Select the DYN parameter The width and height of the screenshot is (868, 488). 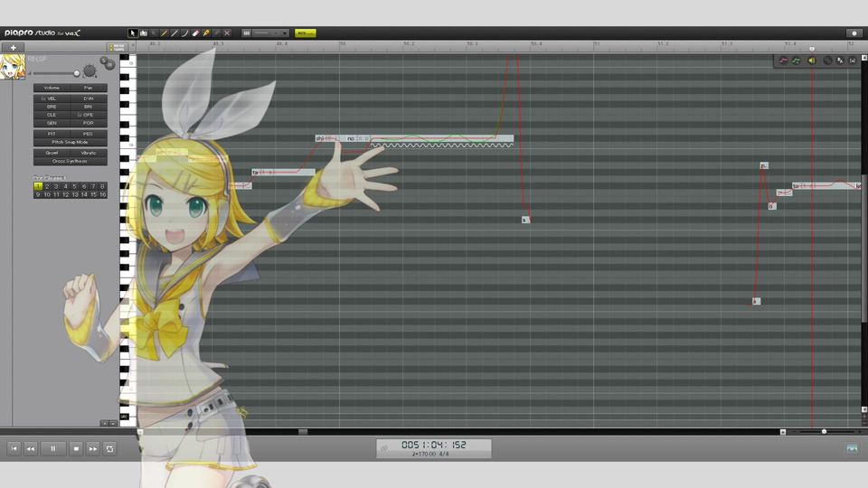(89, 99)
